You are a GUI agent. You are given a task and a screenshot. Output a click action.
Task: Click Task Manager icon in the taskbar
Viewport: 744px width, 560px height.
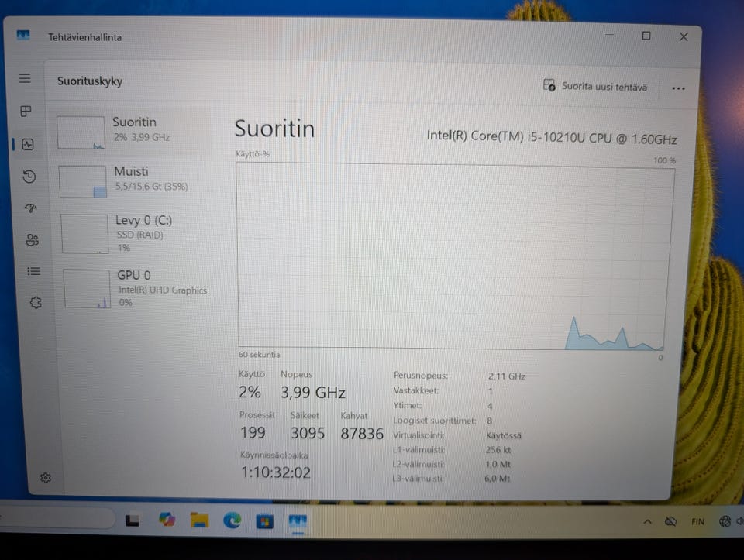298,521
